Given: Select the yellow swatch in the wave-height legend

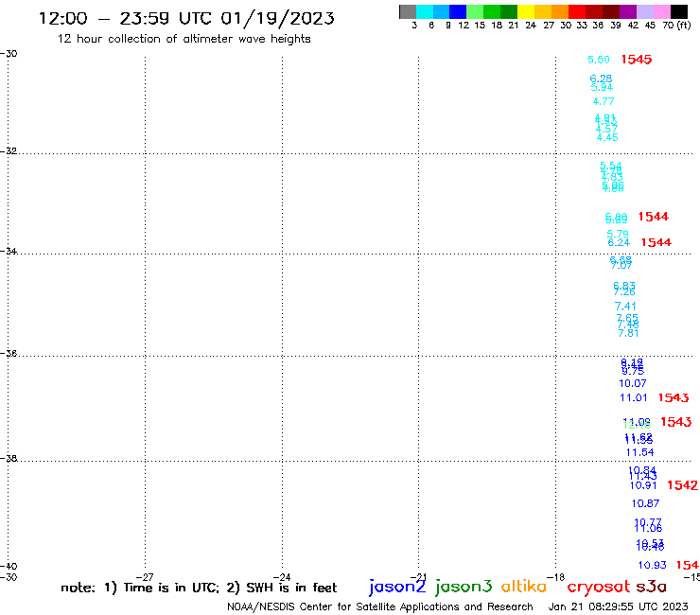Looking at the screenshot, I should tap(526, 11).
